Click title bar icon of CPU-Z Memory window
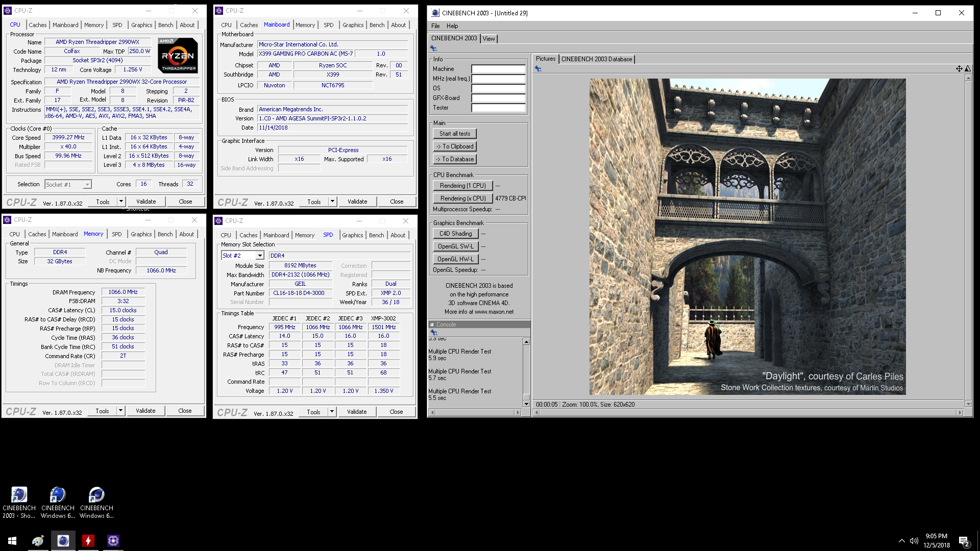This screenshot has width=980, height=551. click(7, 220)
